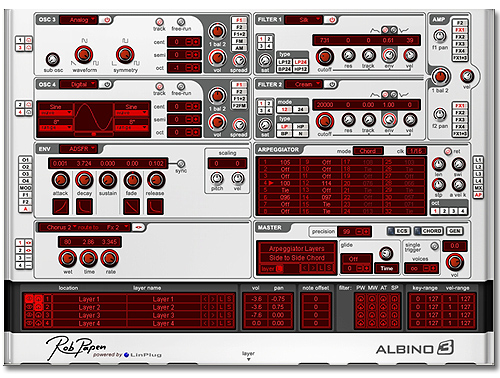This screenshot has height=378, width=500.
Task: Click the ECS button in Master section
Action: (x=398, y=231)
